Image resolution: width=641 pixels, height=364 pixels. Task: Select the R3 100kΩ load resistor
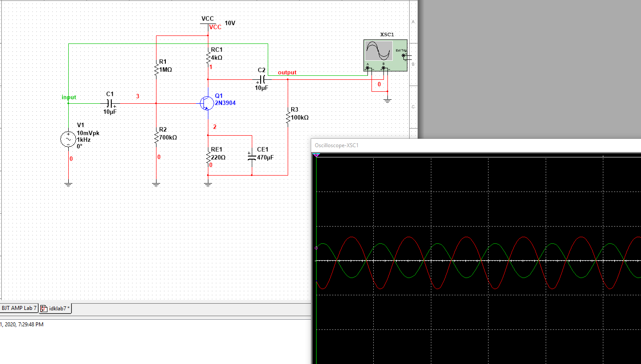[288, 115]
